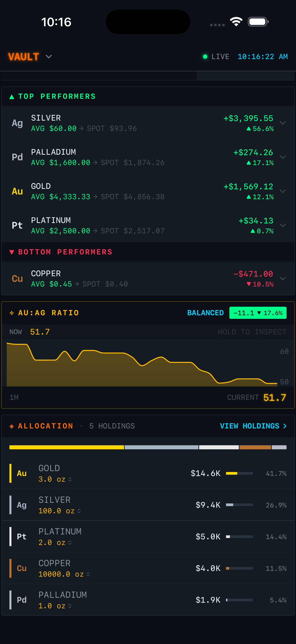296x644 pixels.
Task: Tap the Ag silver element symbol in Top Performers
Action: point(17,123)
